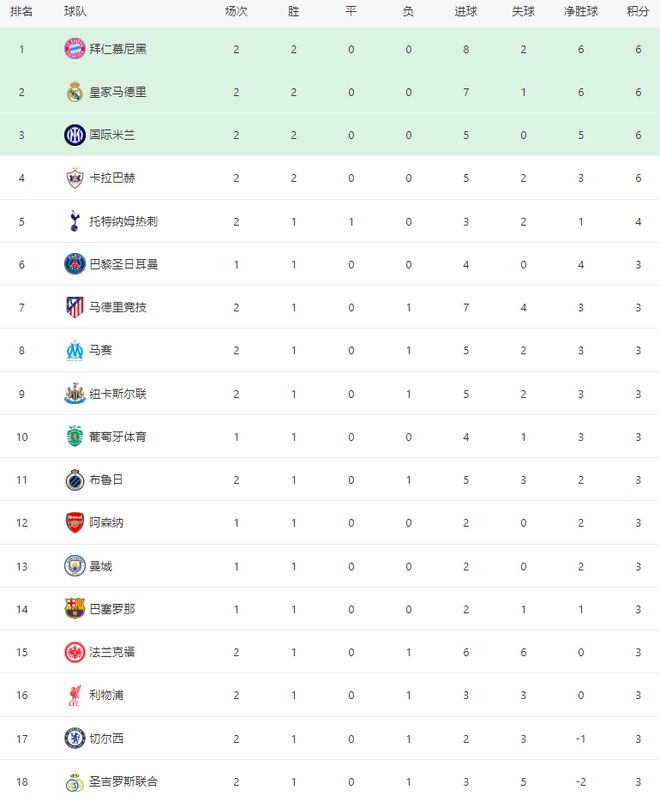The height and width of the screenshot is (802, 660).
Task: Click the Liverpool club crest
Action: (74, 694)
